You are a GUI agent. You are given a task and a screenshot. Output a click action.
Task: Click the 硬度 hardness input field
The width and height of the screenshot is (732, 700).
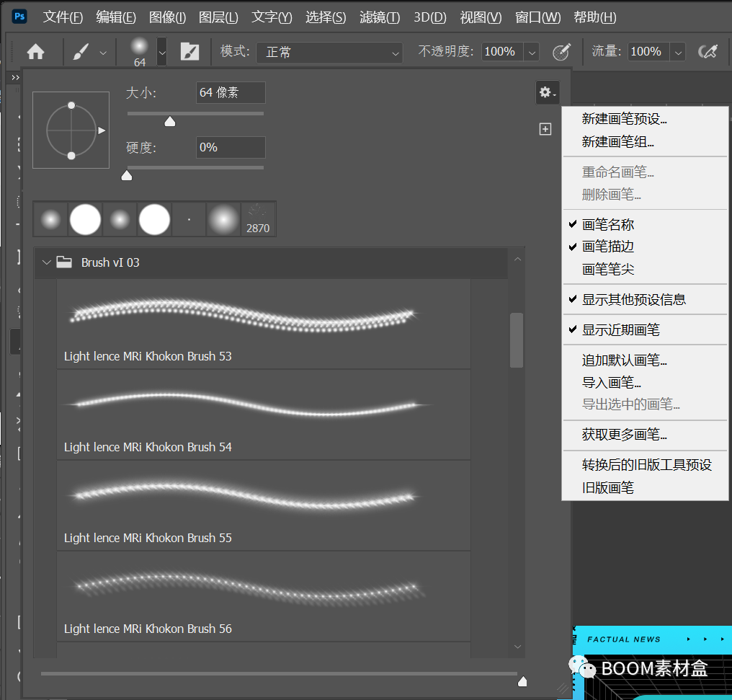tap(231, 147)
